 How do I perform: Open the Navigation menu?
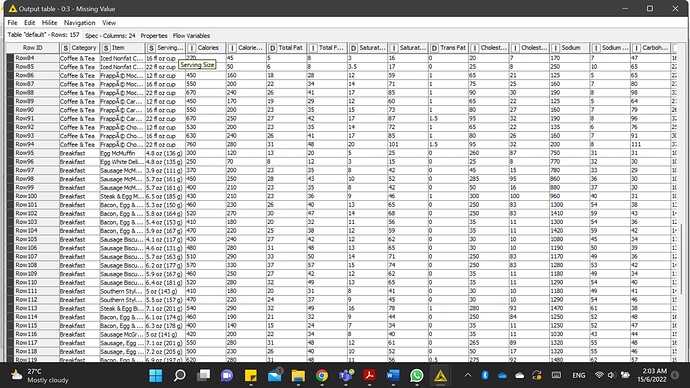coord(79,22)
